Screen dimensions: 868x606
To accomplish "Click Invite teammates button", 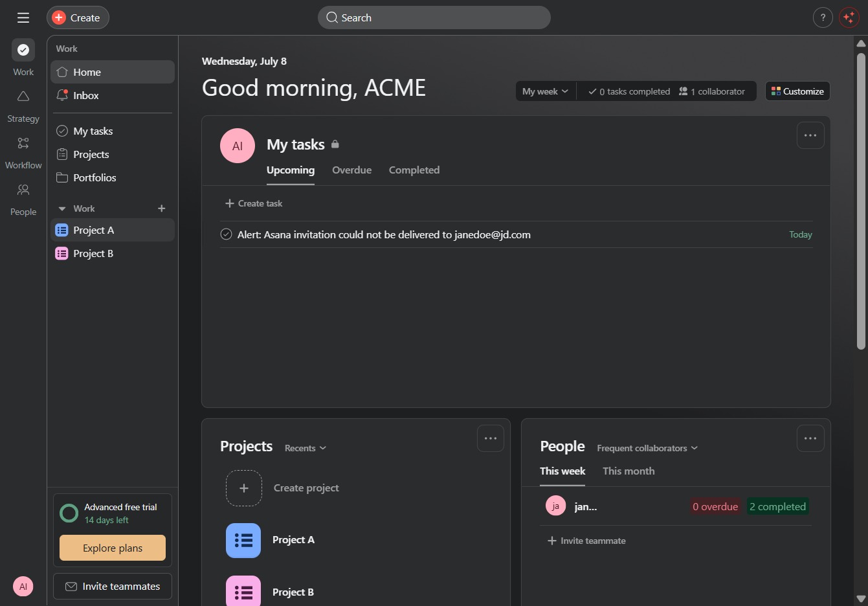I will [x=113, y=587].
